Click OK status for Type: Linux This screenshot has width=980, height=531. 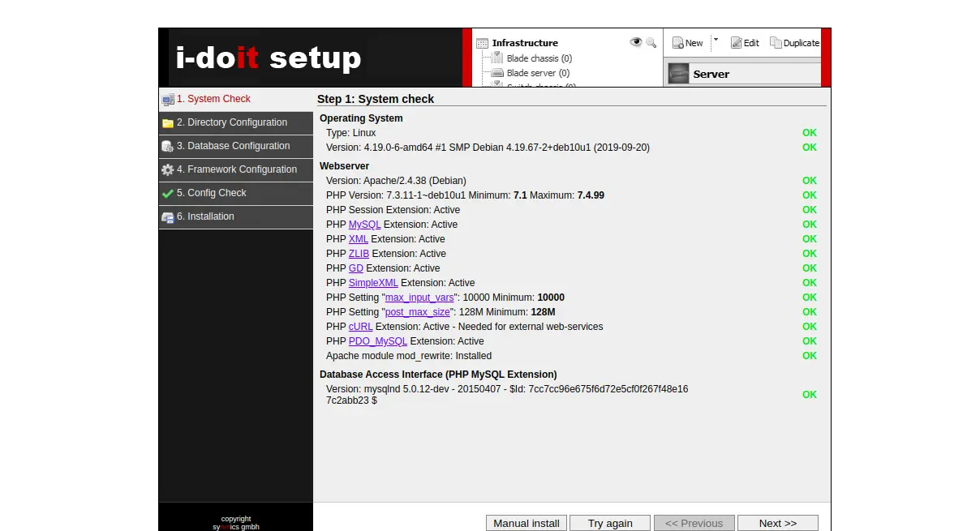(x=810, y=133)
